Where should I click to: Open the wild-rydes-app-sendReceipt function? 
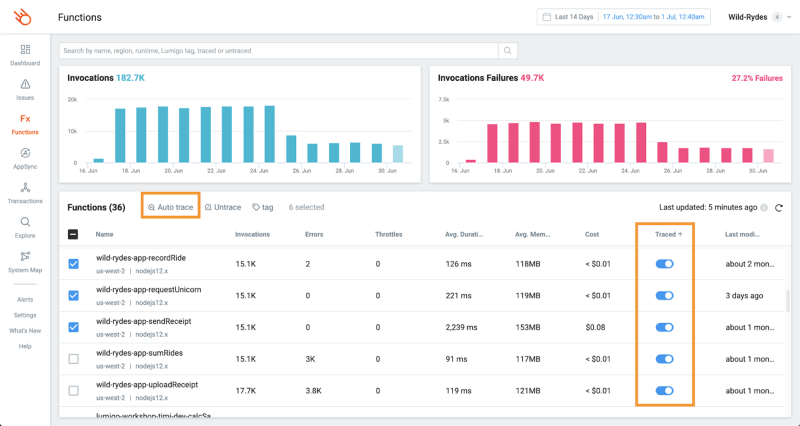coord(144,321)
